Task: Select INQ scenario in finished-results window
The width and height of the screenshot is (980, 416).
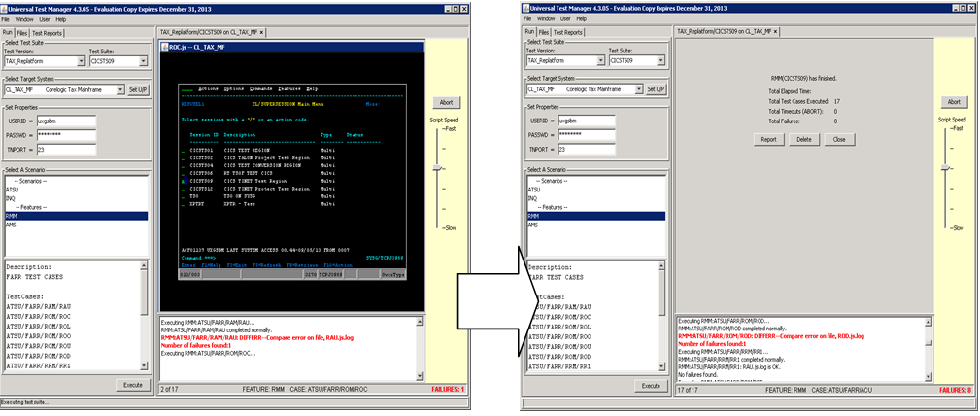Action: [x=595, y=197]
